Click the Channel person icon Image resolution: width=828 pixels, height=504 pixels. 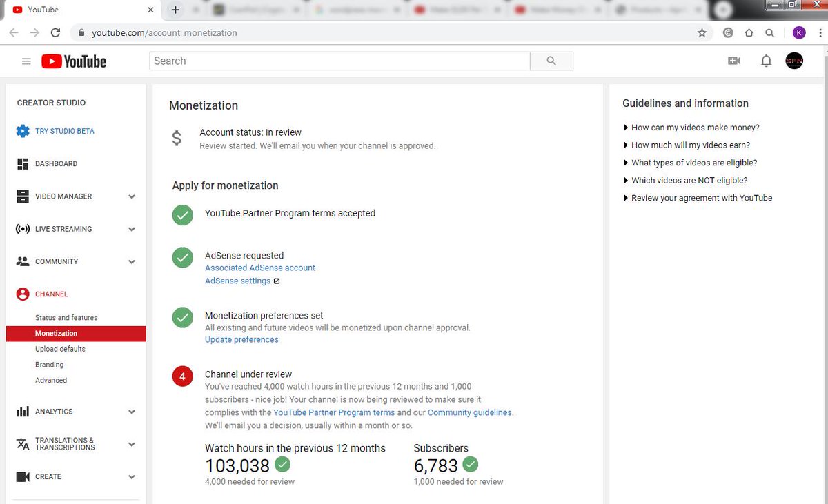pos(23,294)
